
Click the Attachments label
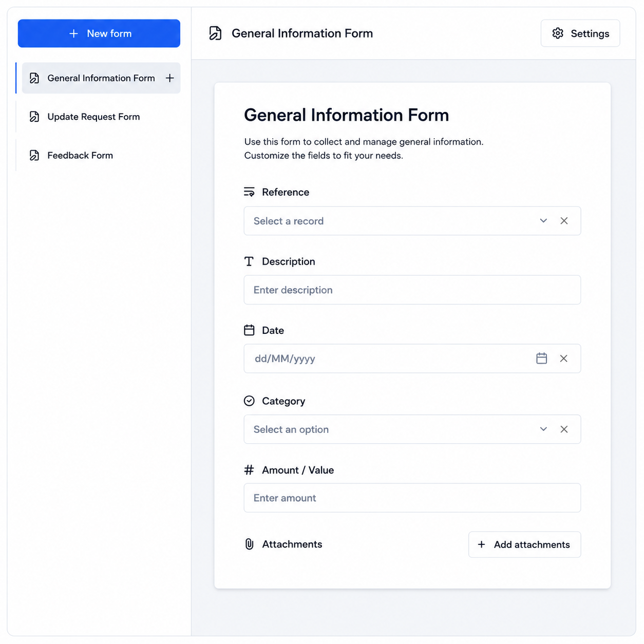pyautogui.click(x=292, y=544)
